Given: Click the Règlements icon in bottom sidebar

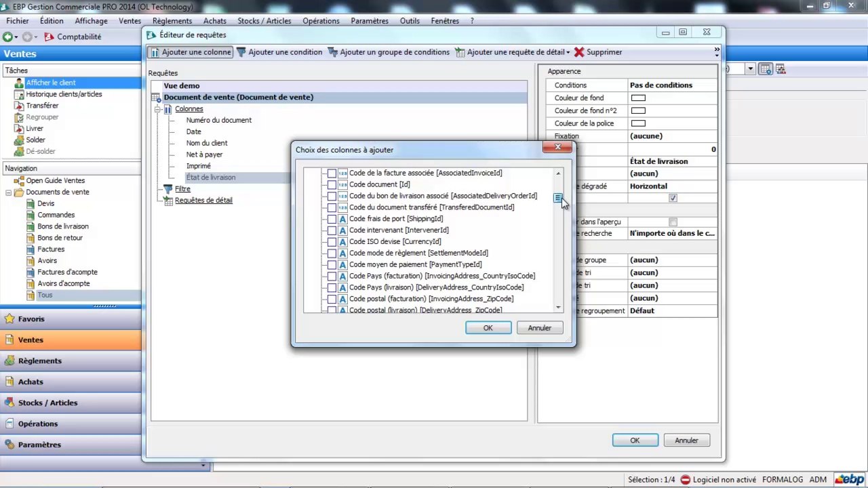Looking at the screenshot, I should pyautogui.click(x=9, y=361).
